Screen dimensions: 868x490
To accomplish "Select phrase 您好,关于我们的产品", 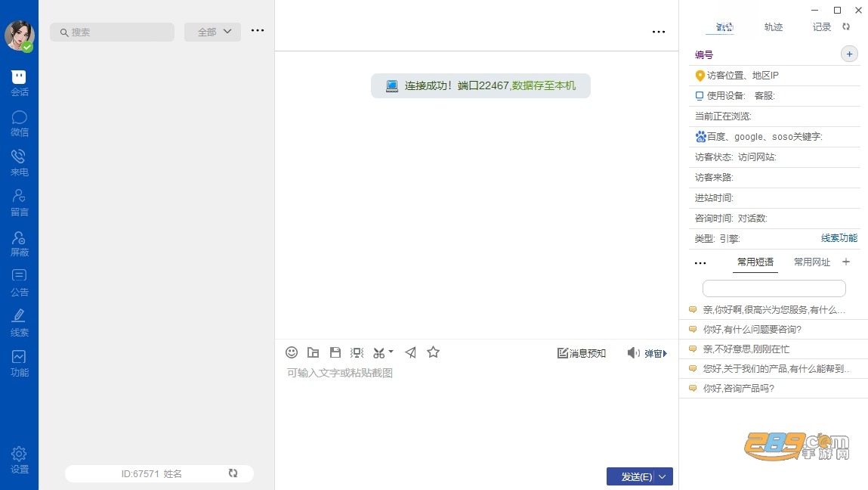I will (x=774, y=368).
